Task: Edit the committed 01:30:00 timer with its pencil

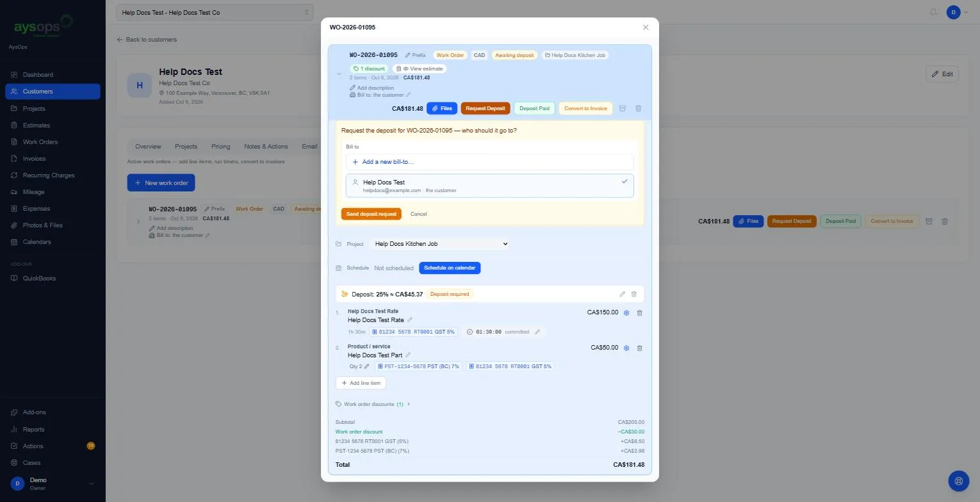Action: tap(537, 332)
